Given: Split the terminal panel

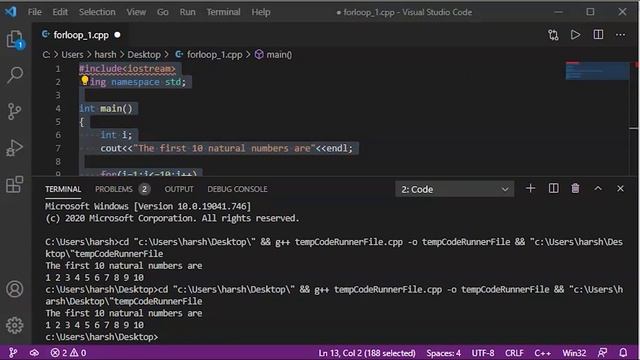Looking at the screenshot, I should tap(553, 188).
